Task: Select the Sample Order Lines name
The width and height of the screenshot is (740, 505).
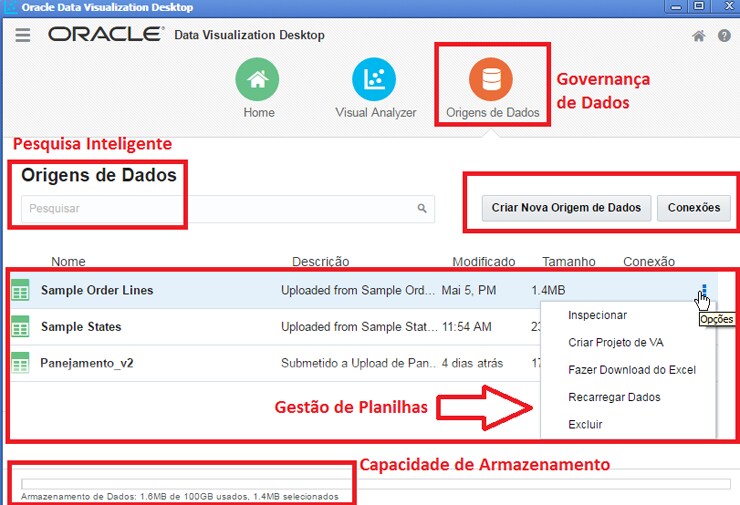Action: click(97, 290)
